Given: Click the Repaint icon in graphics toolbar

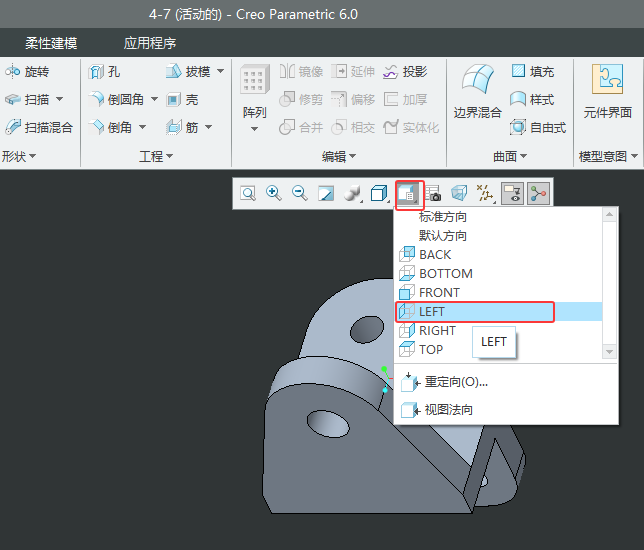Looking at the screenshot, I should [326, 193].
